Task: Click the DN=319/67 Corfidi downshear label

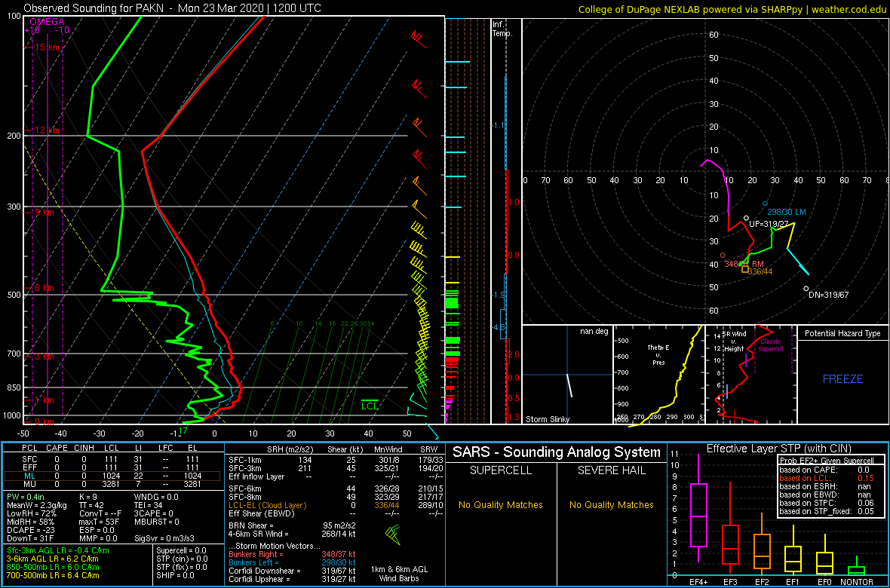Action: pyautogui.click(x=828, y=296)
